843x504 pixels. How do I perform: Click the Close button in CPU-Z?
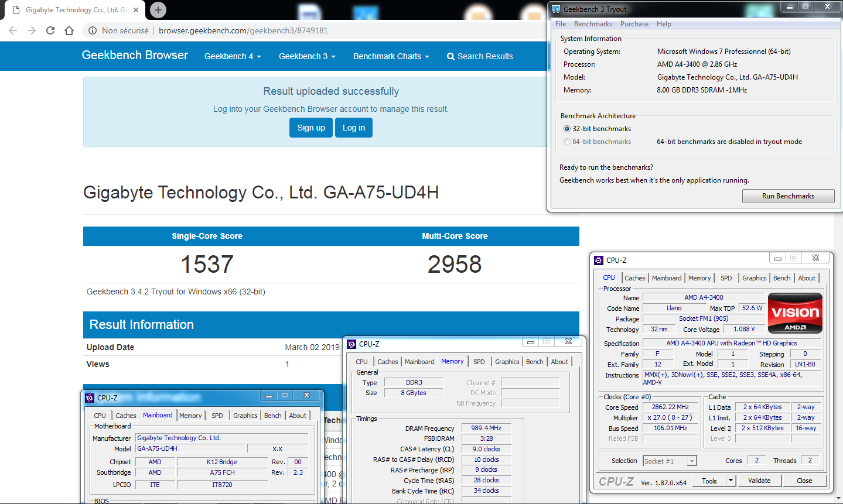point(804,481)
